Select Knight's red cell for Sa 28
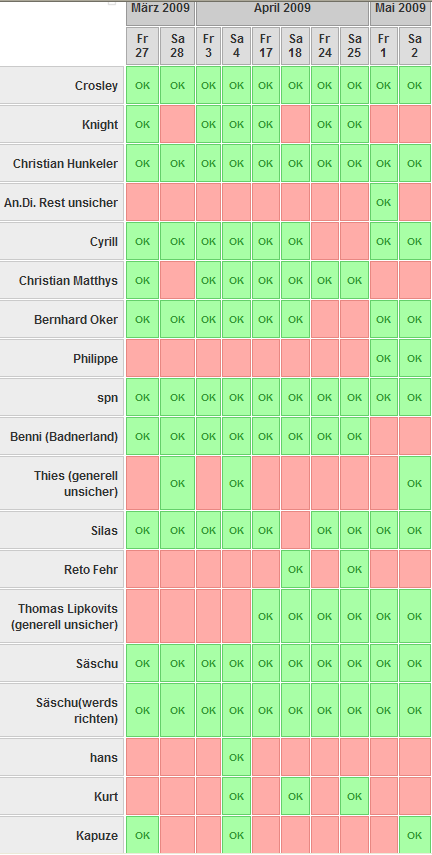This screenshot has height=855, width=432. (x=177, y=124)
